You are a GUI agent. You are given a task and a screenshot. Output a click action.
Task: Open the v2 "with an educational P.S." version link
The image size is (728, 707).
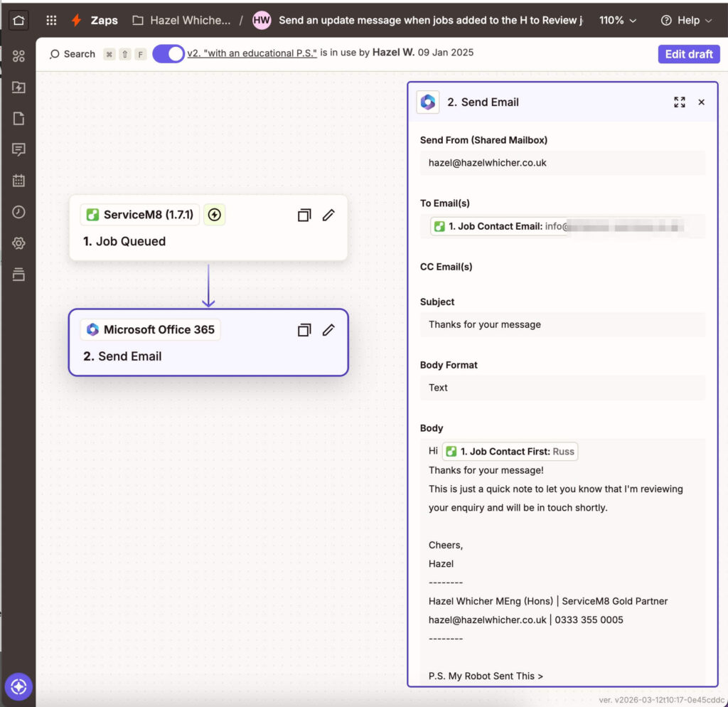(252, 53)
